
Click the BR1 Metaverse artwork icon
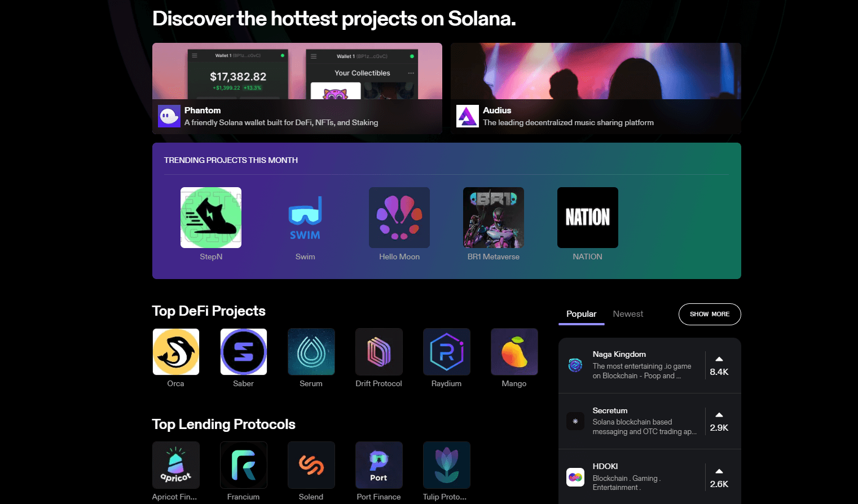click(x=494, y=218)
